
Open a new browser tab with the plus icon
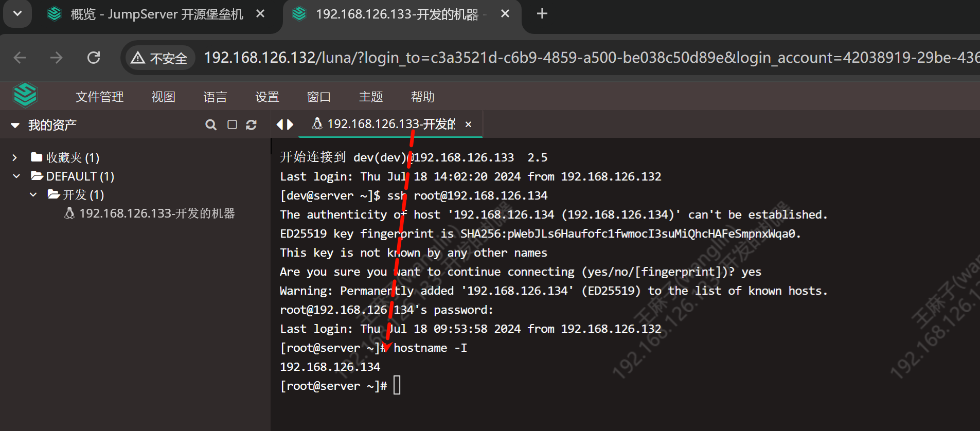point(542,13)
